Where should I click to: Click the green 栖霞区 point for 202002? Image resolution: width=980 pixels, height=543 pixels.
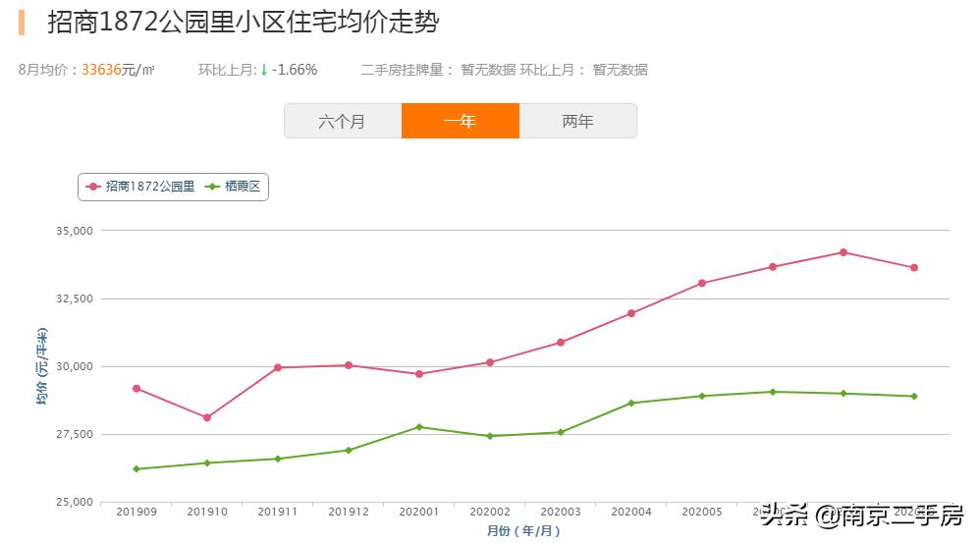point(490,436)
